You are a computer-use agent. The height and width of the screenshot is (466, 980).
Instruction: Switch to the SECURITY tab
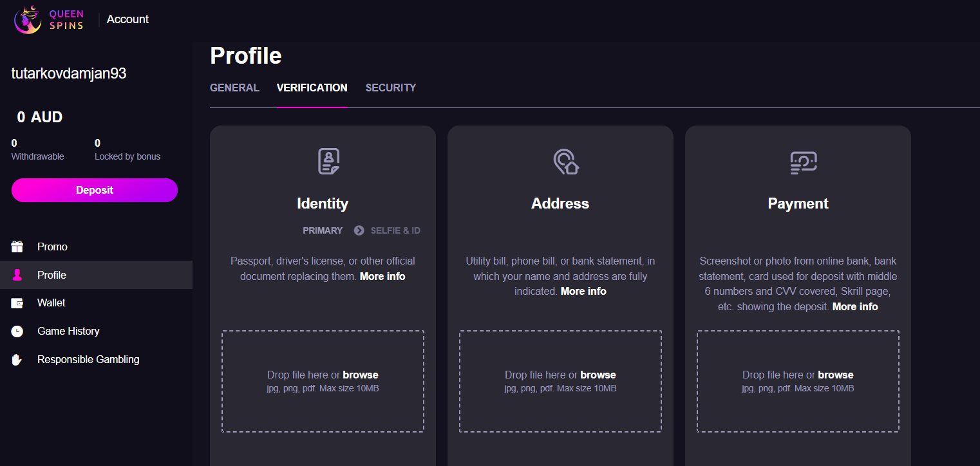pos(390,88)
